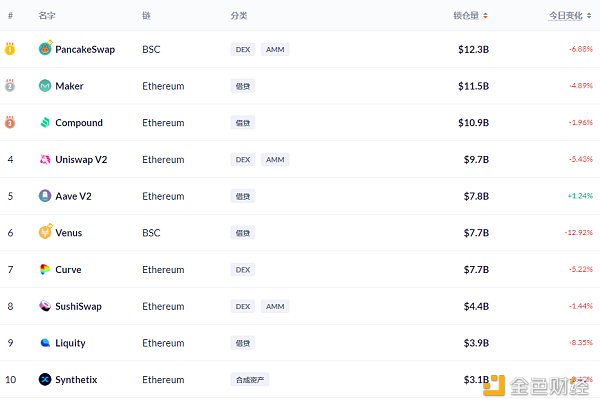Click the Aave V2 ghost icon
This screenshot has width=600, height=407.
tap(45, 196)
